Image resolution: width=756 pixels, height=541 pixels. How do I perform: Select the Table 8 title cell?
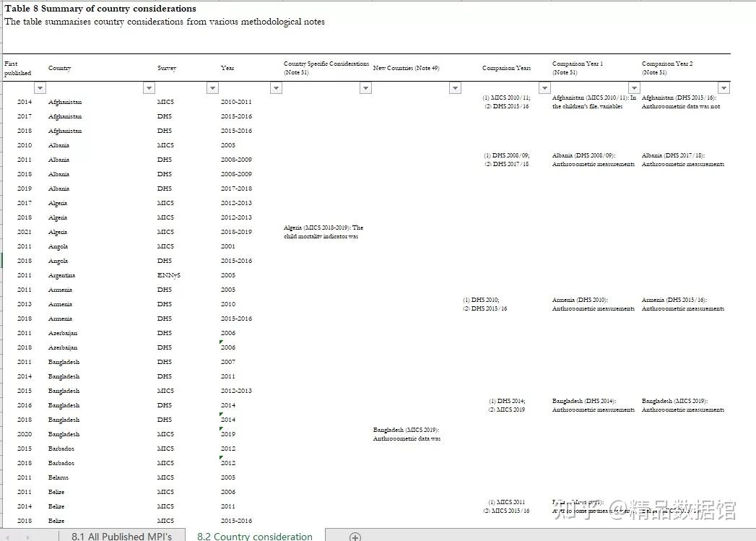(x=99, y=8)
